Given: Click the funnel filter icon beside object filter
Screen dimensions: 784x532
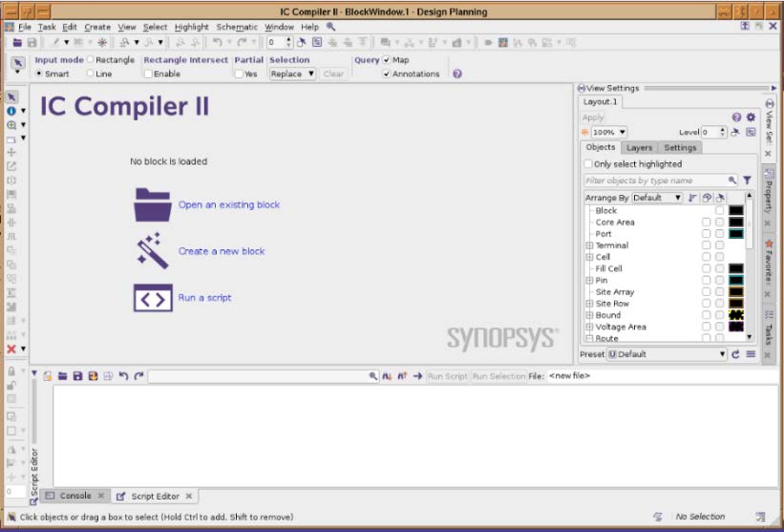Looking at the screenshot, I should point(747,181).
